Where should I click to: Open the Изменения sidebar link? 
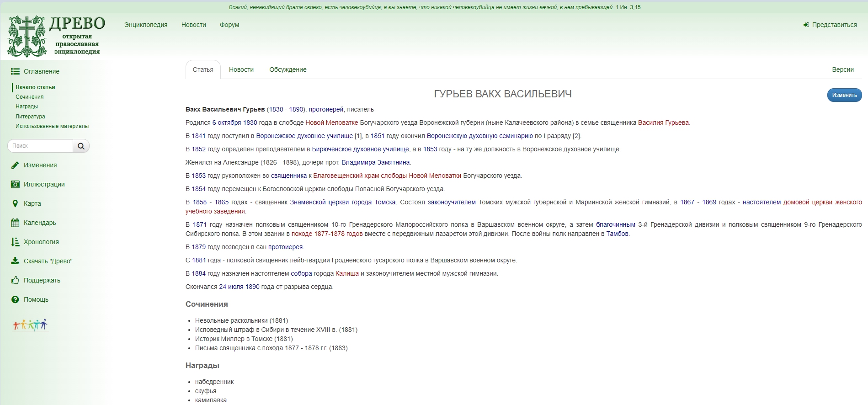click(40, 165)
